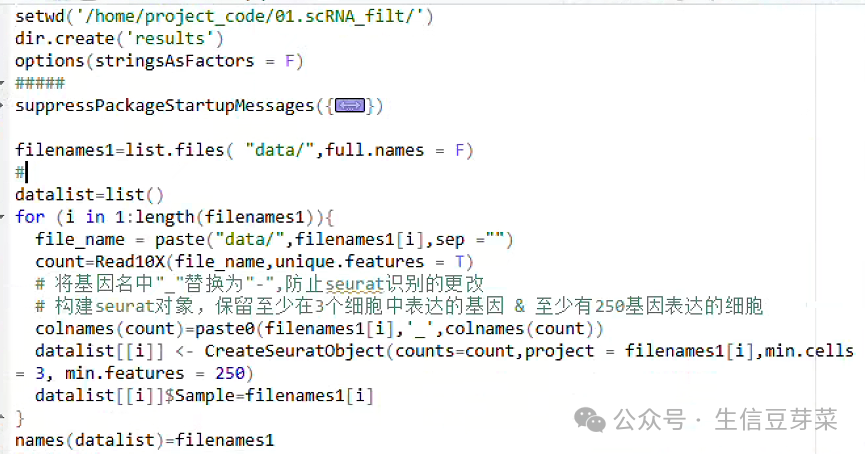Click the unique.features argument
This screenshot has width=865, height=454.
(350, 261)
